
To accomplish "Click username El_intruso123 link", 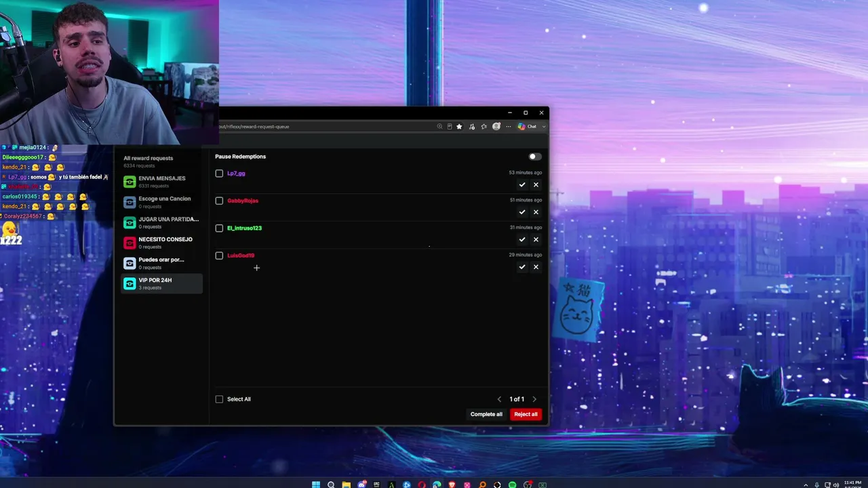I will (244, 228).
